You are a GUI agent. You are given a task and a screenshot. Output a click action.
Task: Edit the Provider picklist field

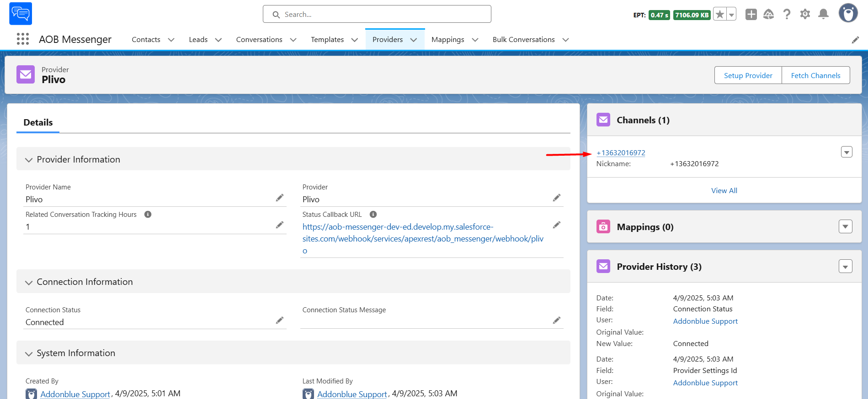coord(557,198)
